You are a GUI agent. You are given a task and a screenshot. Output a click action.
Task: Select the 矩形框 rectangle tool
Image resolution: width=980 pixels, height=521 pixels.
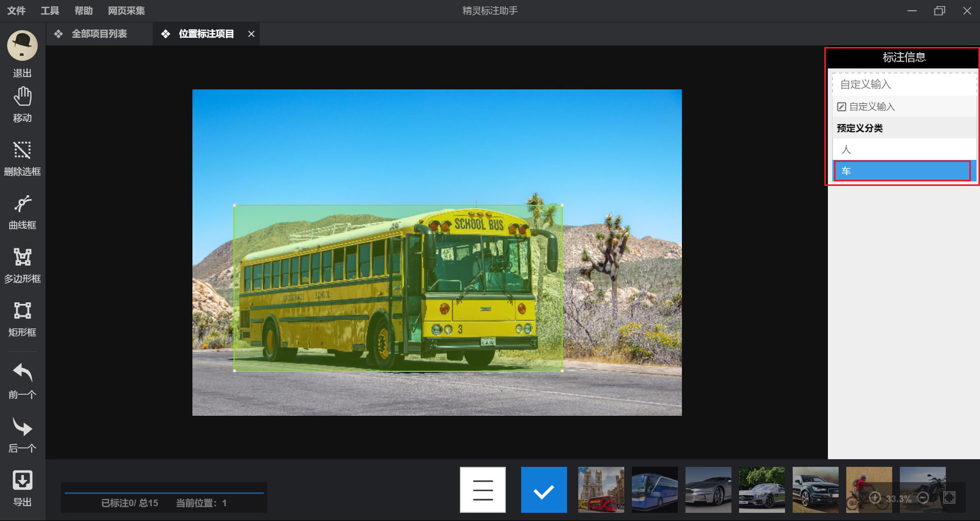[x=22, y=319]
